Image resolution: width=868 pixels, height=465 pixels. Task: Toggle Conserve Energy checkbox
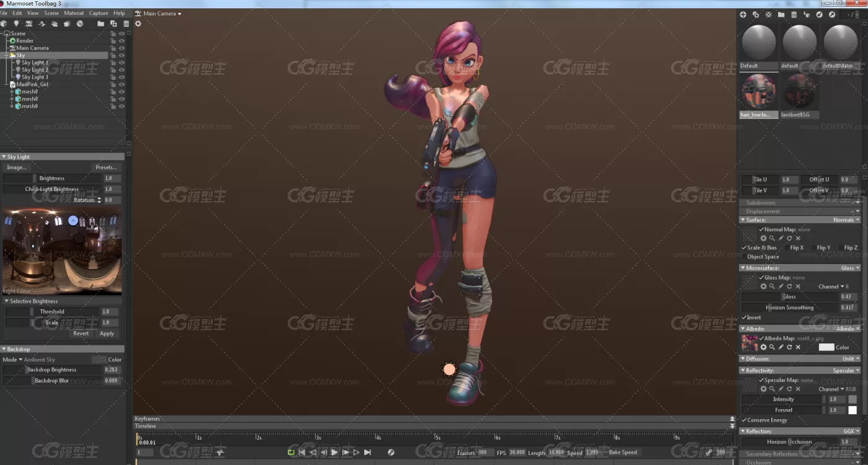coord(745,420)
